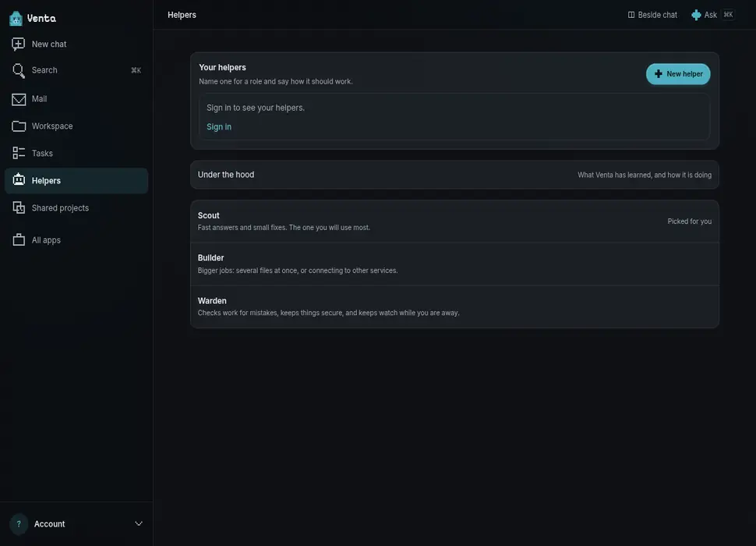Click the All apps briefcase icon
Image resolution: width=756 pixels, height=546 pixels.
(x=19, y=239)
